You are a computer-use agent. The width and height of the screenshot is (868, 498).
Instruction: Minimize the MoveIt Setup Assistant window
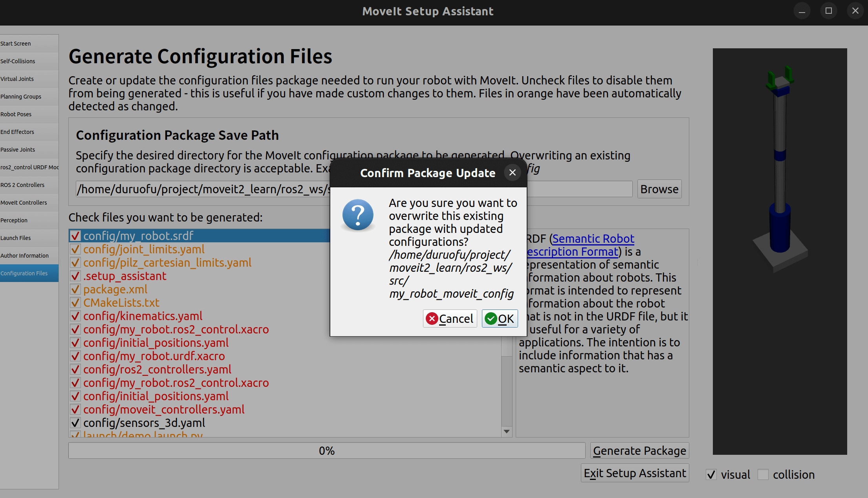pyautogui.click(x=802, y=11)
